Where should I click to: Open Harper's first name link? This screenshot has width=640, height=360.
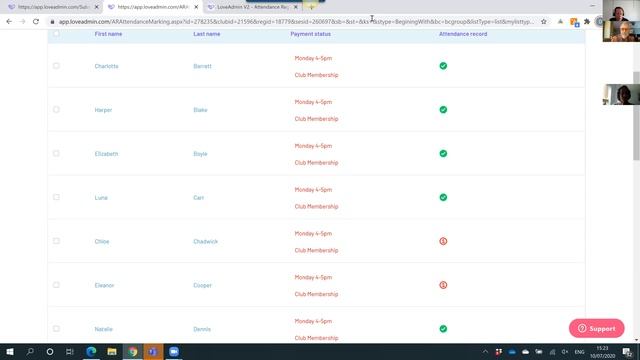[103, 110]
